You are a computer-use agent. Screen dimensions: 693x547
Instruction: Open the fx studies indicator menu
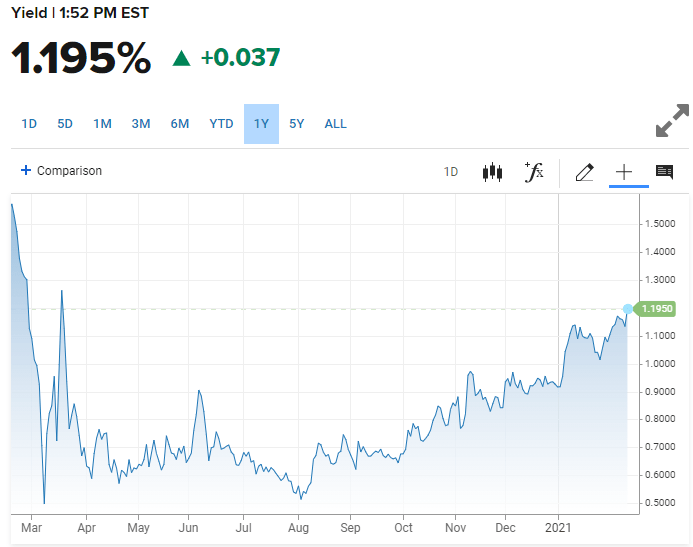click(x=534, y=172)
